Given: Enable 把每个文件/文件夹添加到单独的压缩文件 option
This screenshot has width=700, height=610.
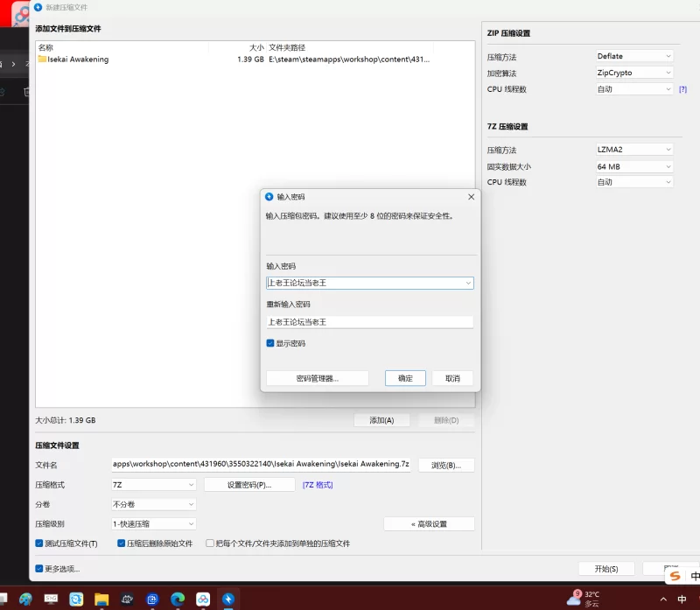Looking at the screenshot, I should 209,543.
